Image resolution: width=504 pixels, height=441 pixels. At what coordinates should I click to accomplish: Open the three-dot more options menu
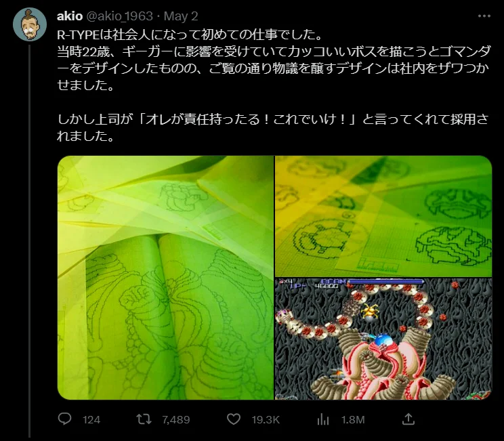[x=484, y=16]
